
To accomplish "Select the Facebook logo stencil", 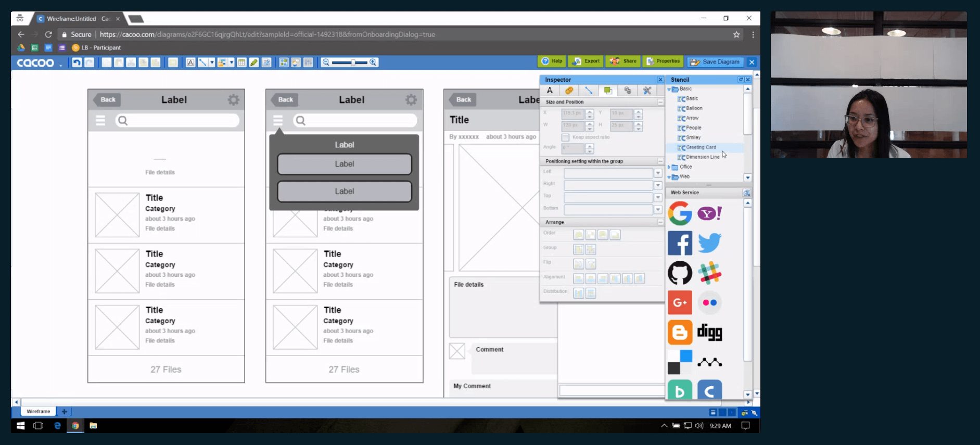I will click(680, 243).
